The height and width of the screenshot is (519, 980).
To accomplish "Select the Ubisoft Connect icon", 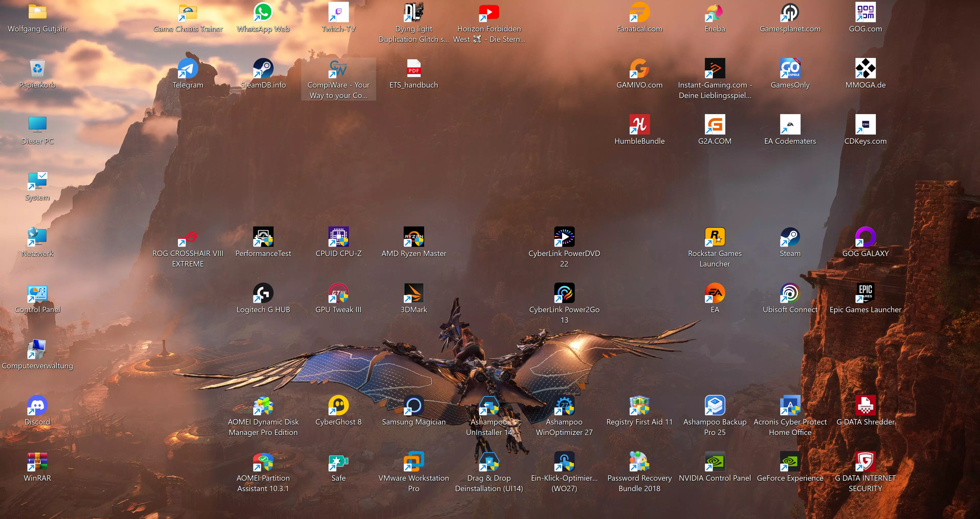I will pos(790,293).
